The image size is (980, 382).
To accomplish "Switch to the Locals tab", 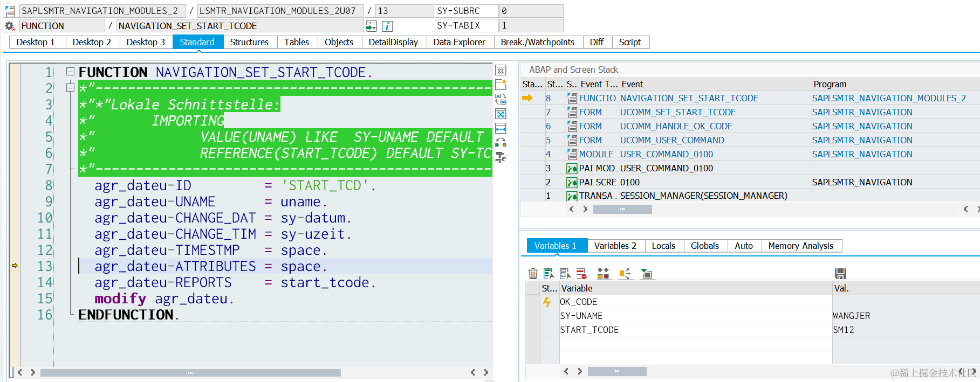I will pyautogui.click(x=663, y=246).
